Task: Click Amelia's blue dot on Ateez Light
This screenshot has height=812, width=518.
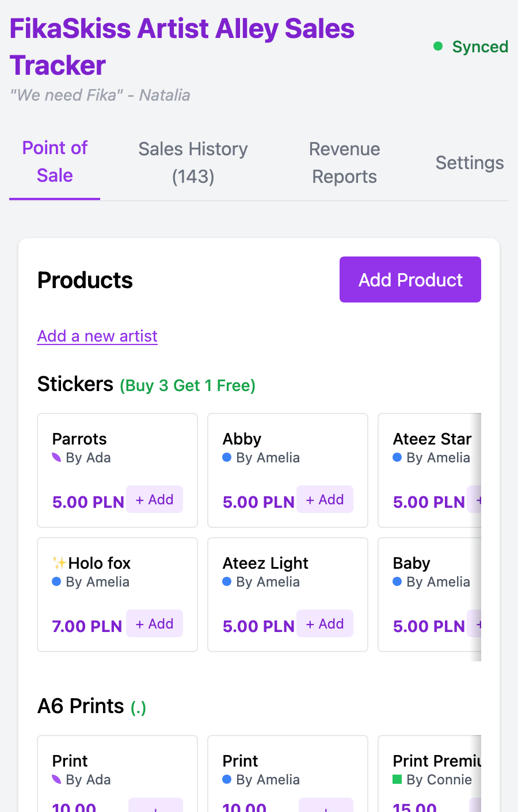Action: click(x=227, y=581)
